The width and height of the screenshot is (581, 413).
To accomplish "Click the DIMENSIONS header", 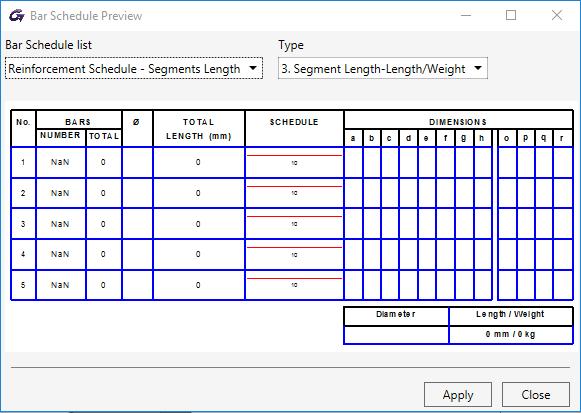I will 458,120.
